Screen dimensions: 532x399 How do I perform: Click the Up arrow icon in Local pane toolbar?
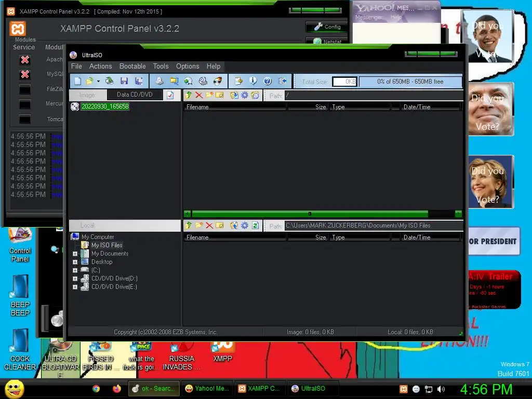coord(189,225)
